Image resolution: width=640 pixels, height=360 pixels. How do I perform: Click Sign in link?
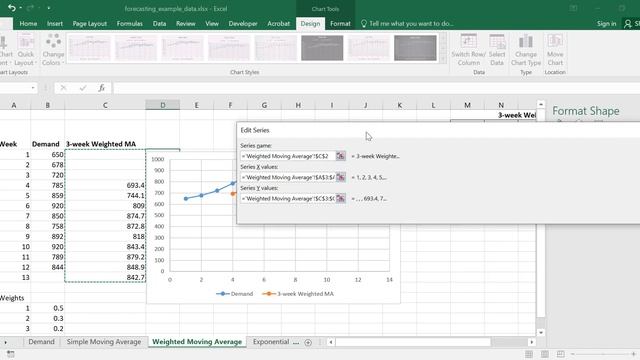point(606,24)
